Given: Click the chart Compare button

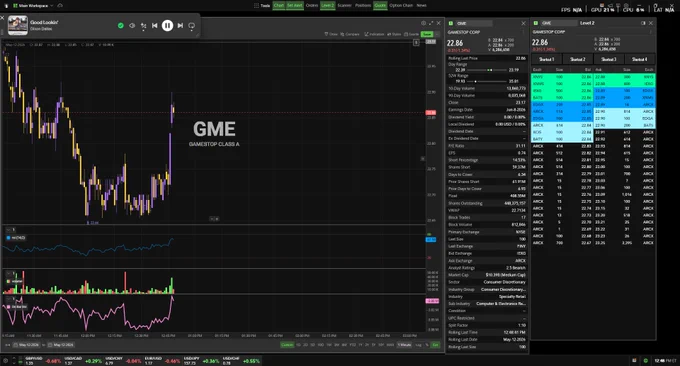Looking at the screenshot, I should 350,34.
